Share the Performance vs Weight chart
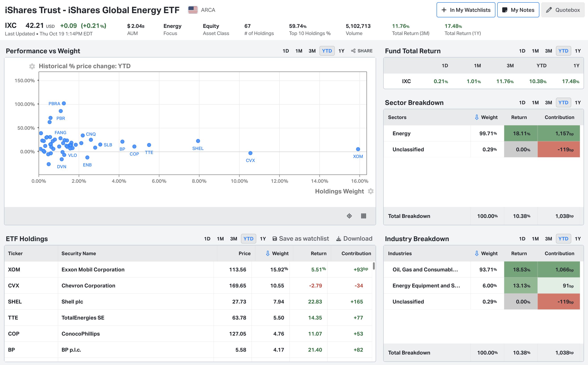The width and height of the screenshot is (588, 365). pyautogui.click(x=362, y=51)
